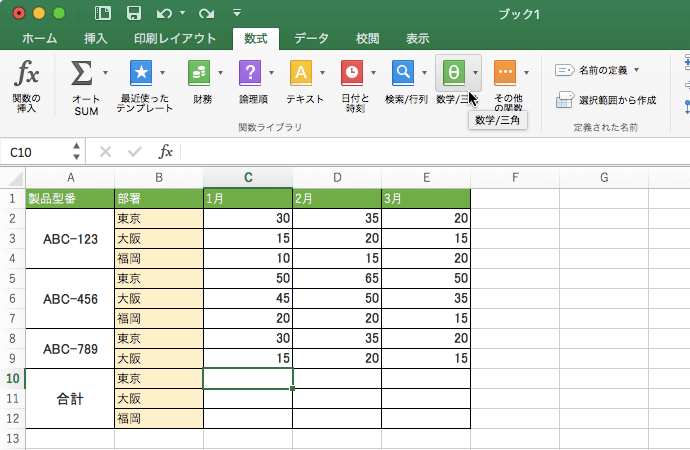Click cell B12 labeled 福岡

tap(159, 418)
